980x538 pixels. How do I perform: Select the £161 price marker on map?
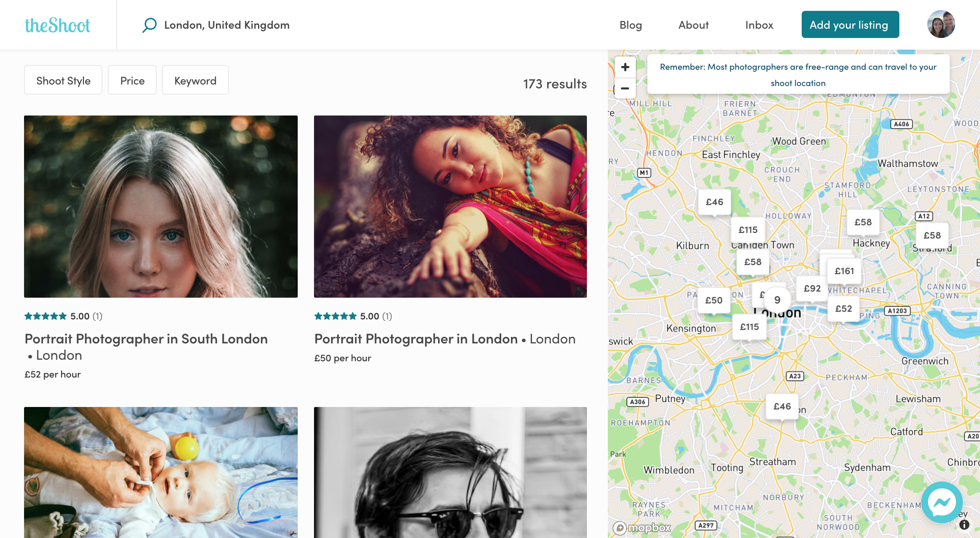click(x=844, y=271)
